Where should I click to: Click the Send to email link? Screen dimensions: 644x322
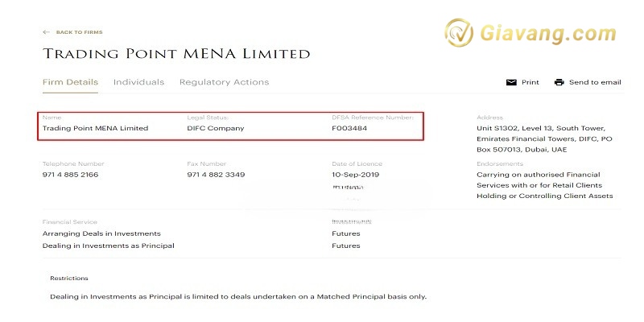(595, 82)
